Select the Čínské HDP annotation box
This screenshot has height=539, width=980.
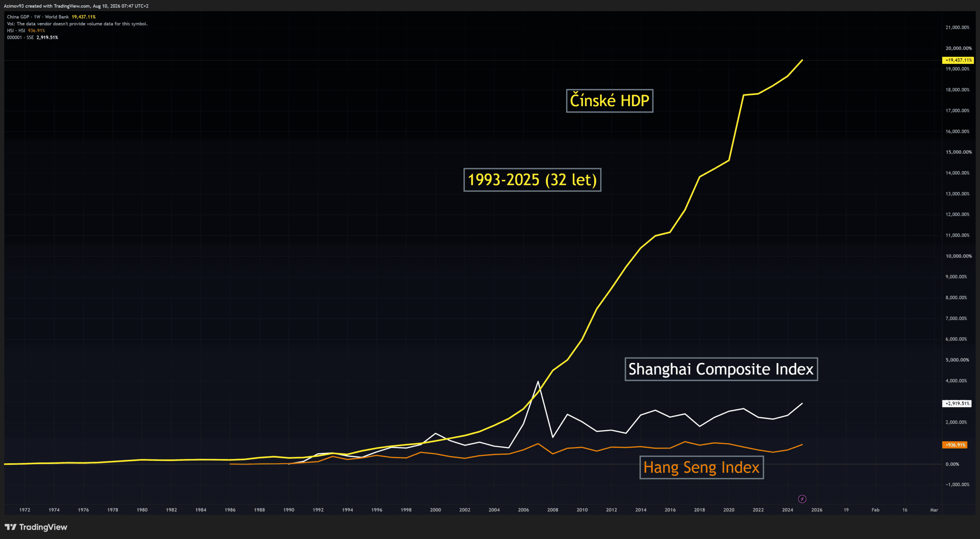(x=609, y=101)
